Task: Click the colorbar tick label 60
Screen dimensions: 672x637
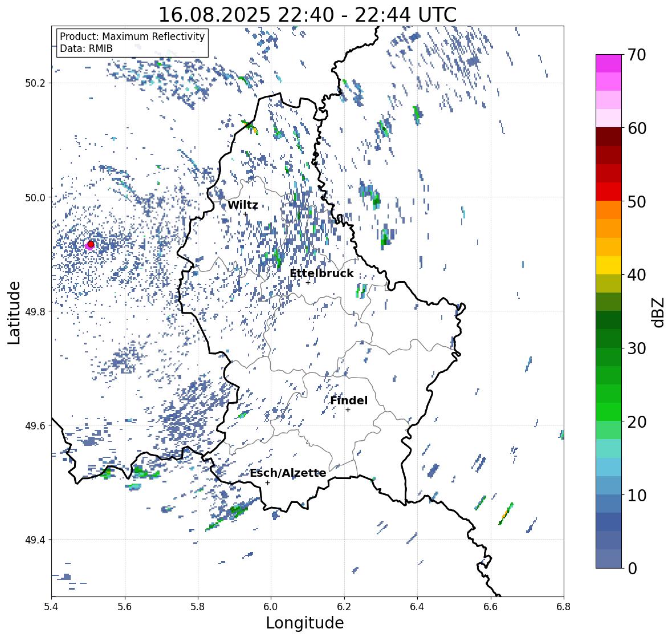Action: tap(637, 128)
